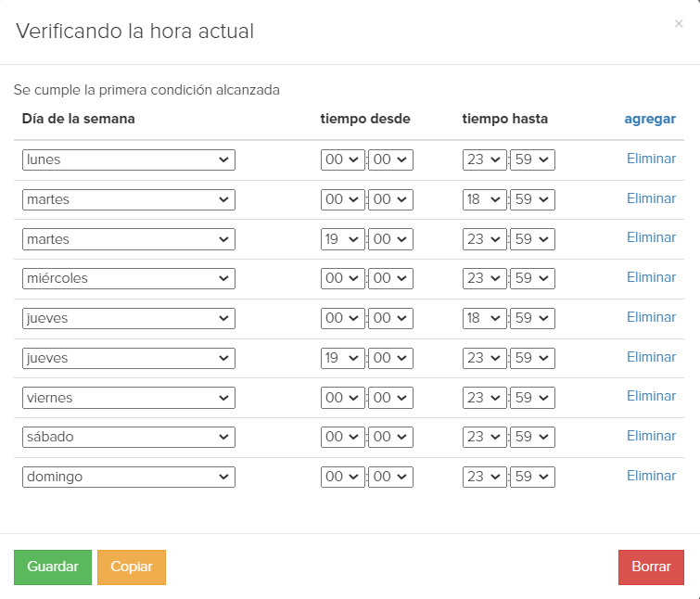Image resolution: width=700 pixels, height=599 pixels.
Task: Click the orange Copiar button
Action: pos(132,567)
